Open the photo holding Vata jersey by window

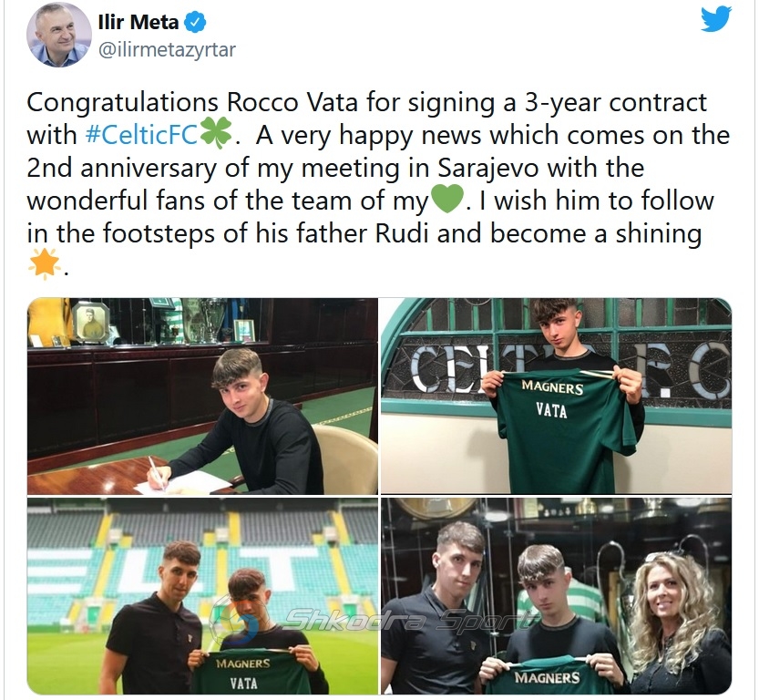click(556, 396)
